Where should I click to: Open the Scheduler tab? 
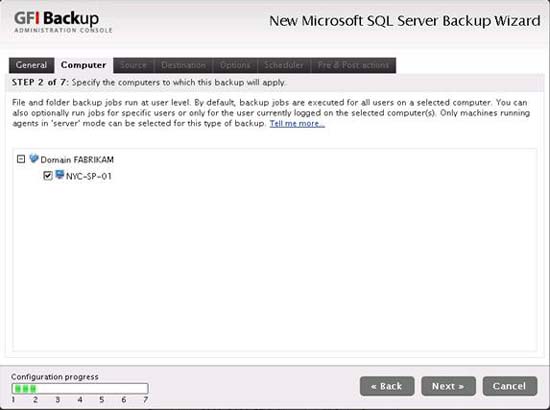(x=284, y=65)
